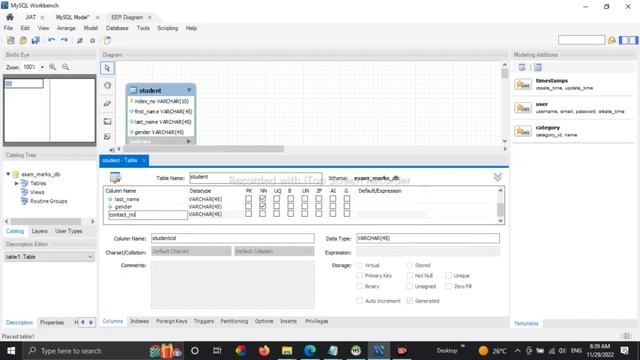This screenshot has width=640, height=360.
Task: Toggle the grid toolbar icon
Action: [80, 40]
